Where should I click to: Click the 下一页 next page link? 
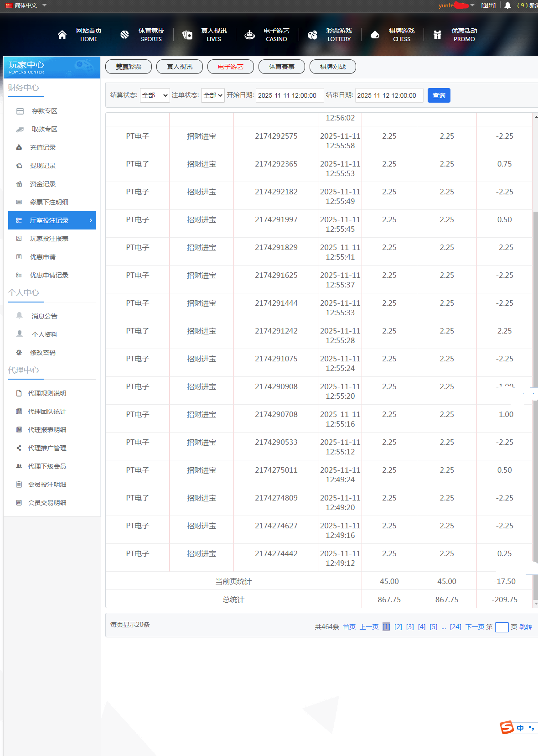pos(475,627)
